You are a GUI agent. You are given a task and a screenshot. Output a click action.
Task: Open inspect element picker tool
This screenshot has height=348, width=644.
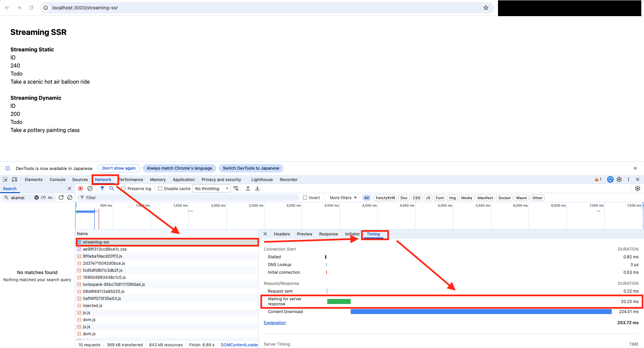pyautogui.click(x=5, y=179)
